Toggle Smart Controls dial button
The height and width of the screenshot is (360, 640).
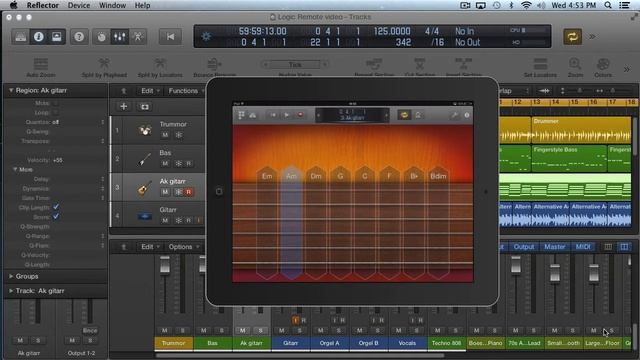tap(101, 37)
